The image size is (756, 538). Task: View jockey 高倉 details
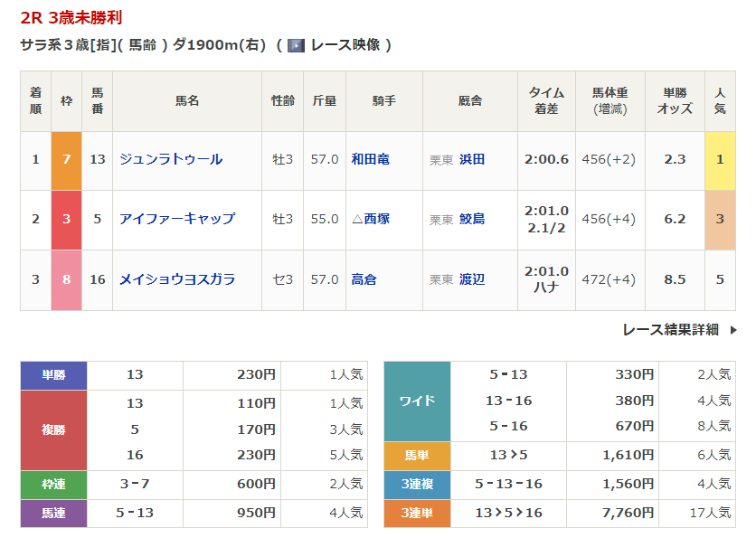(364, 279)
